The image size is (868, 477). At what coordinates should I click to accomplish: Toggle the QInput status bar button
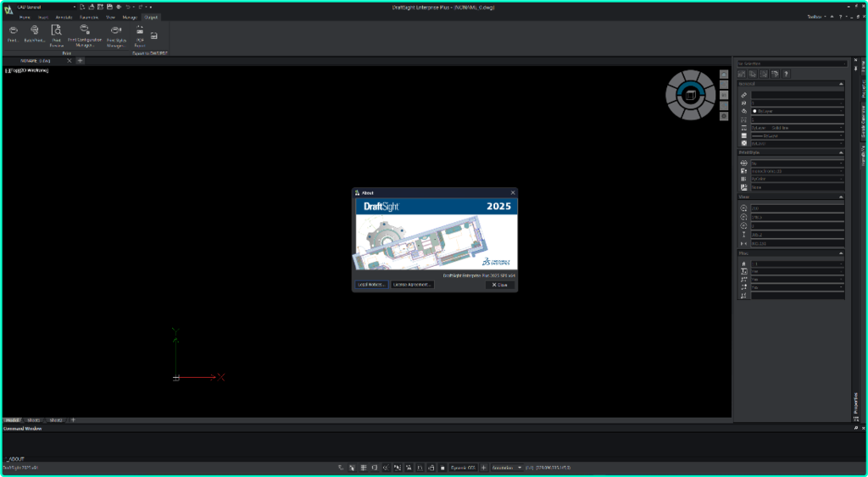tap(431, 468)
